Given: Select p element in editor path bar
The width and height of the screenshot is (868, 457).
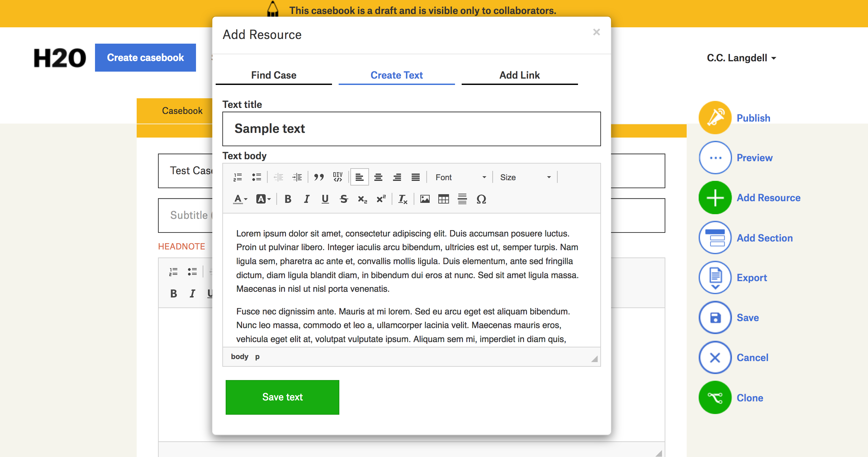Looking at the screenshot, I should (257, 356).
